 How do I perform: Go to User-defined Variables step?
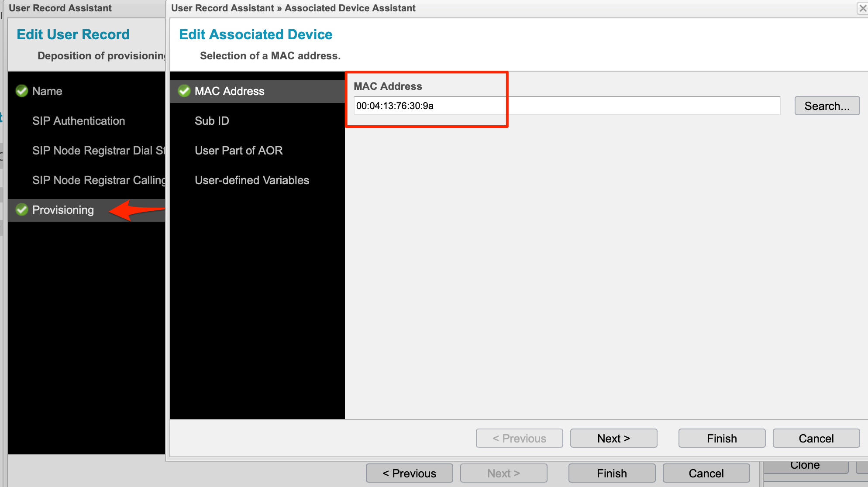tap(251, 180)
